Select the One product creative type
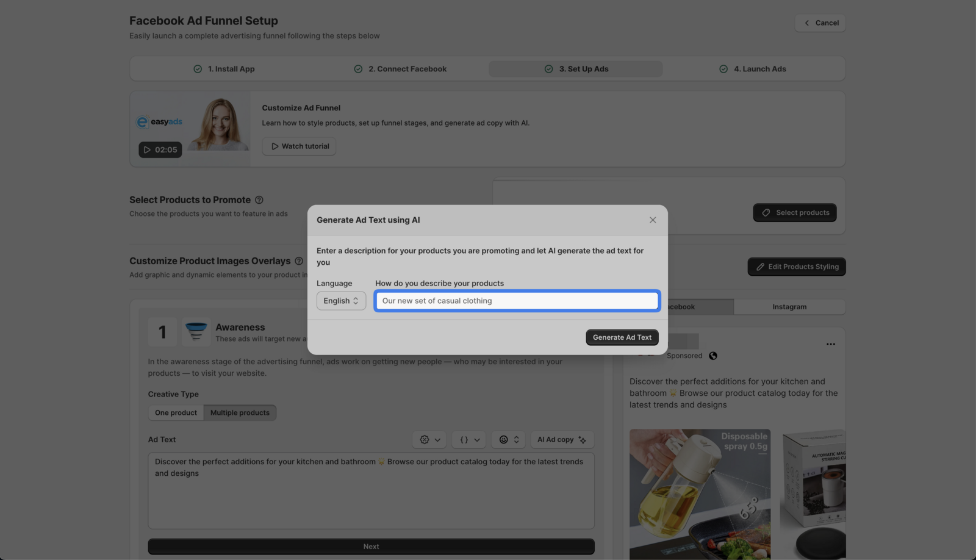Viewport: 976px width, 560px height. (x=176, y=412)
